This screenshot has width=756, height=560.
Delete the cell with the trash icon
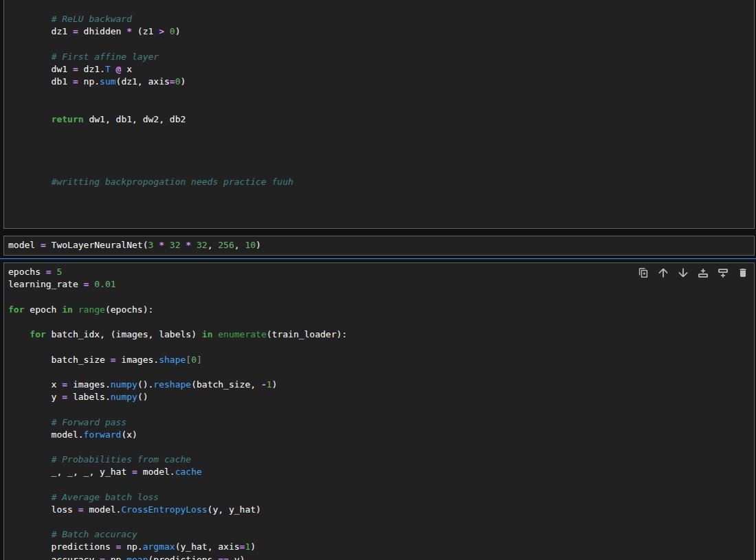click(x=742, y=273)
